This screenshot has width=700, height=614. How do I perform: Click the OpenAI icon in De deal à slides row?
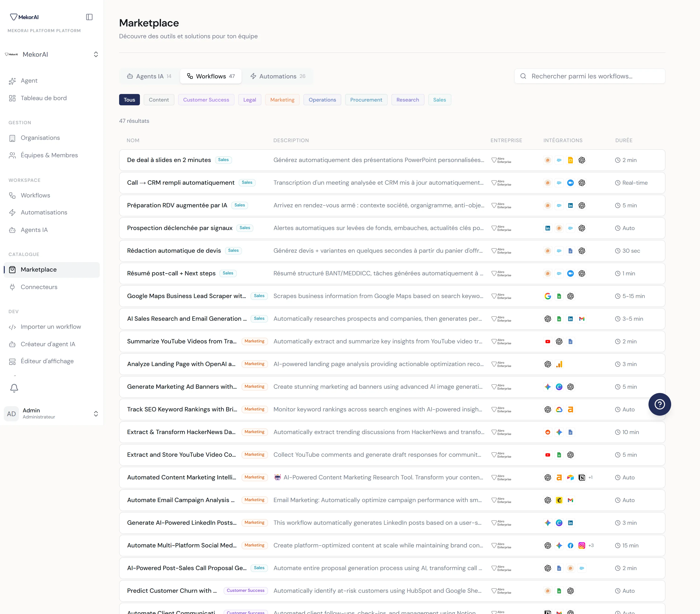pos(582,160)
